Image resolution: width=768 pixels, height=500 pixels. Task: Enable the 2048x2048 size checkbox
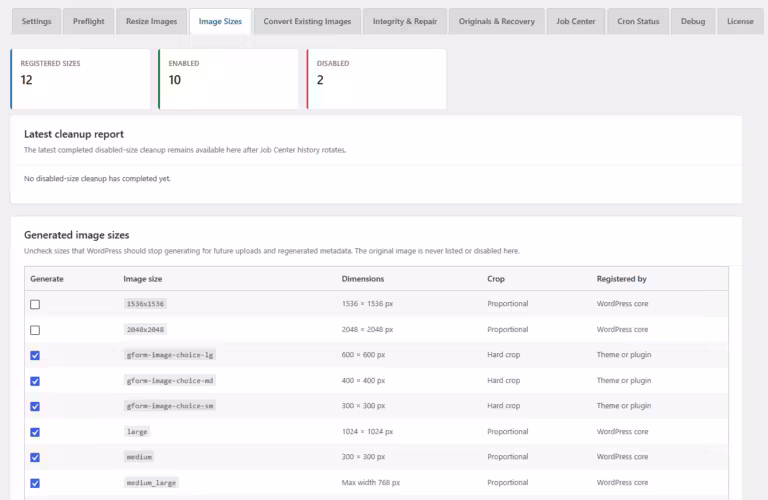coord(35,330)
